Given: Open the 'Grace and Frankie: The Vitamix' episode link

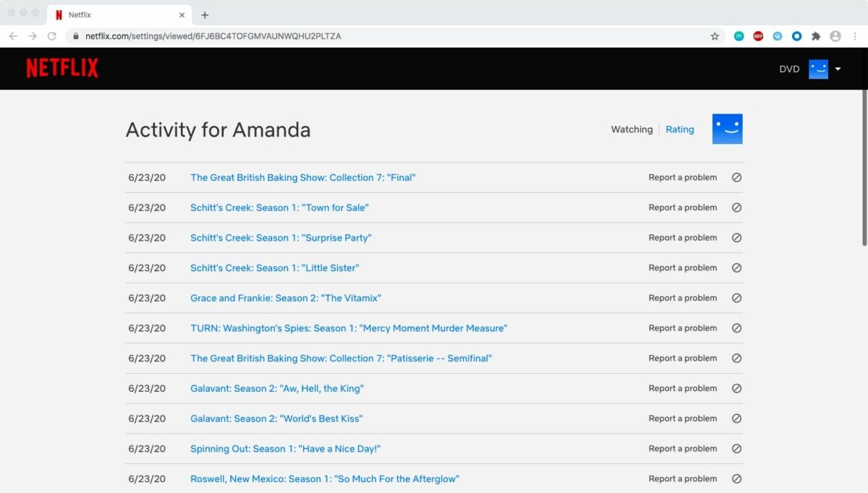Looking at the screenshot, I should pyautogui.click(x=286, y=298).
